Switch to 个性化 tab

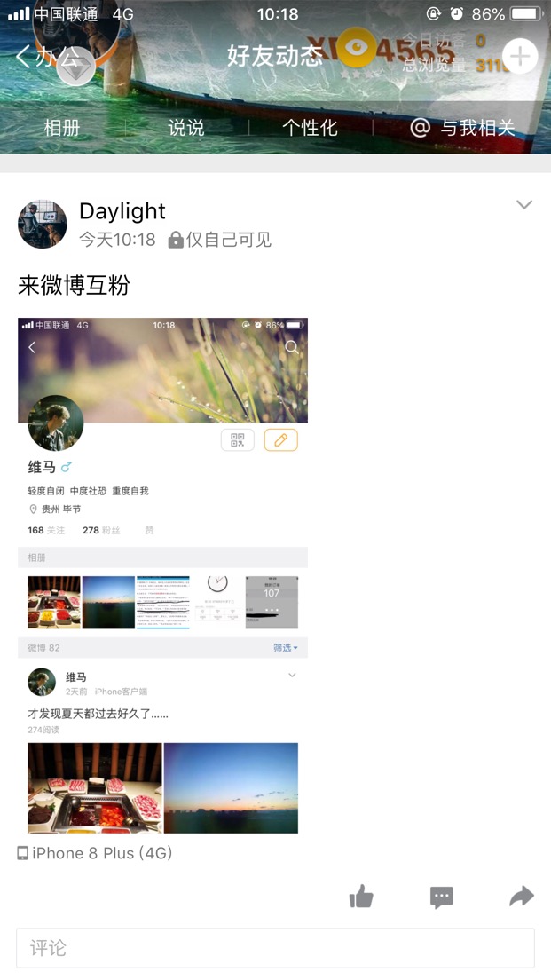point(310,128)
